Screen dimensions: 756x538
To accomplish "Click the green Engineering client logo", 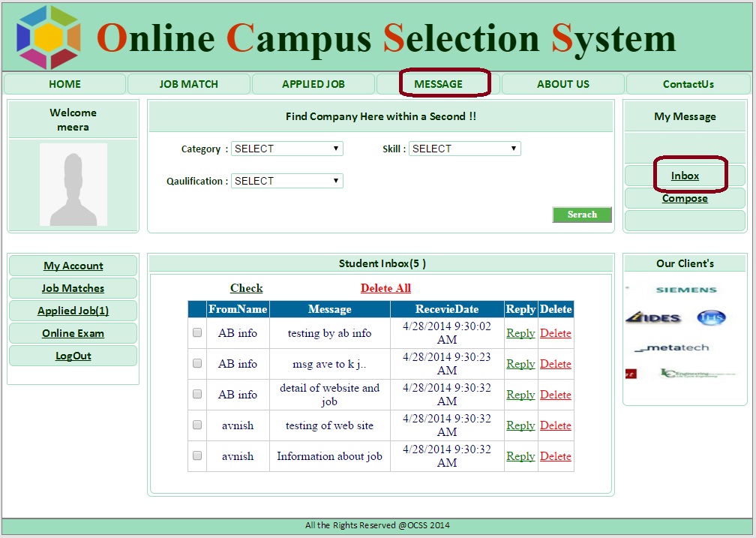I will tap(687, 373).
